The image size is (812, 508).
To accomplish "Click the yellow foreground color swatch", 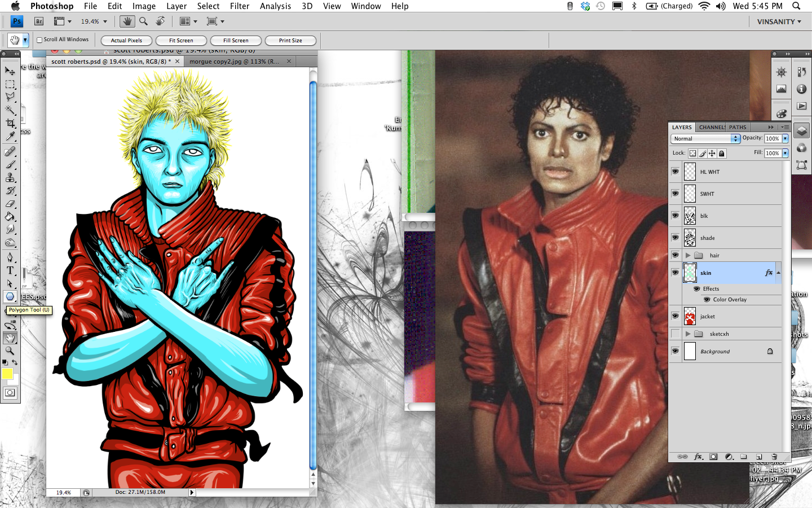I will (7, 374).
